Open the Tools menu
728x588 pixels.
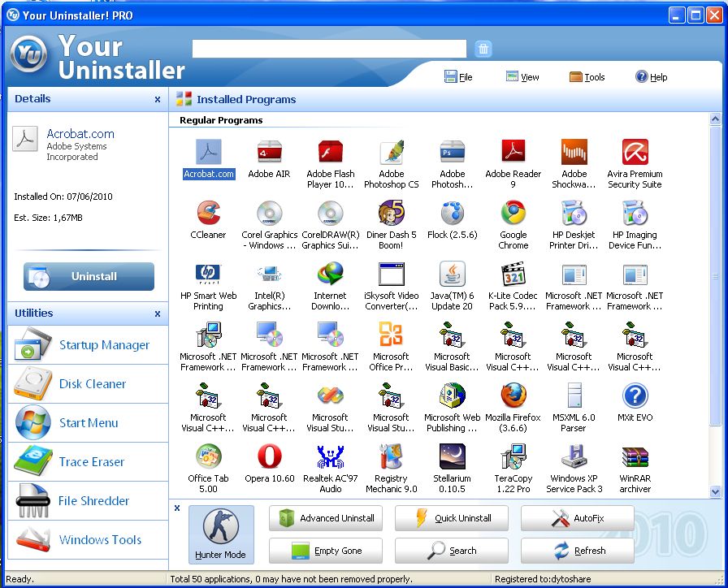tap(587, 77)
